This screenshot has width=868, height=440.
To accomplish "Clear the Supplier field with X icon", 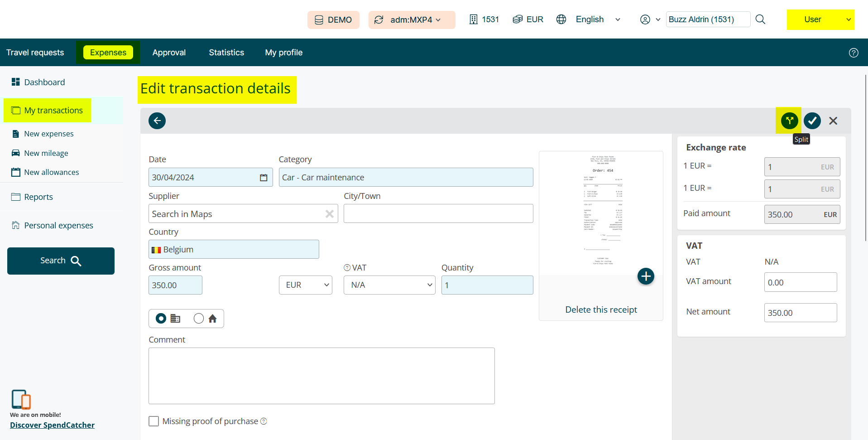I will point(329,214).
